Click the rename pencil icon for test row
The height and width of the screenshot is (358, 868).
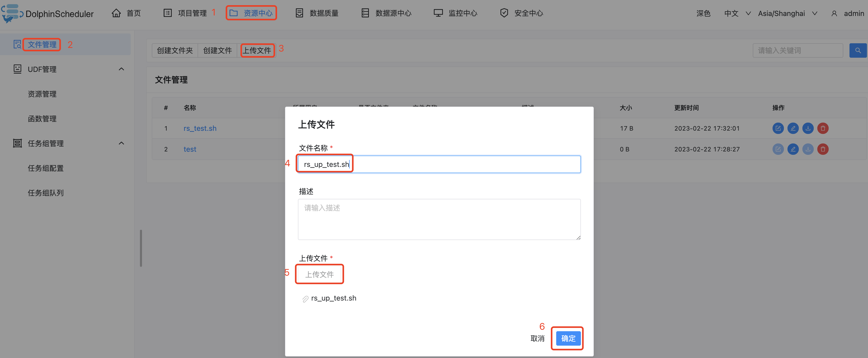pos(793,149)
